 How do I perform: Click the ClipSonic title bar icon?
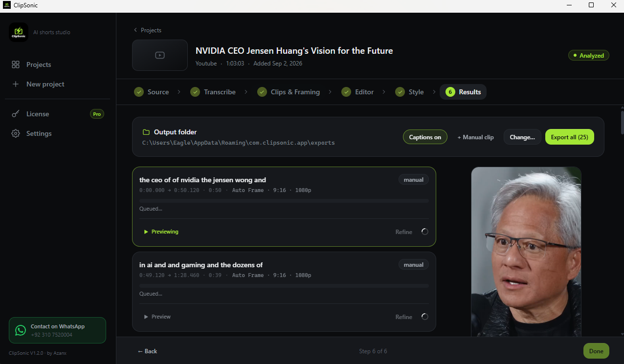tap(6, 5)
